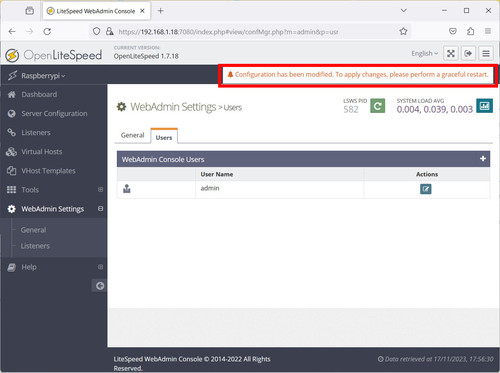Toggle full screen mode icon
Viewport: 500px width, 373px height.
pyautogui.click(x=451, y=53)
